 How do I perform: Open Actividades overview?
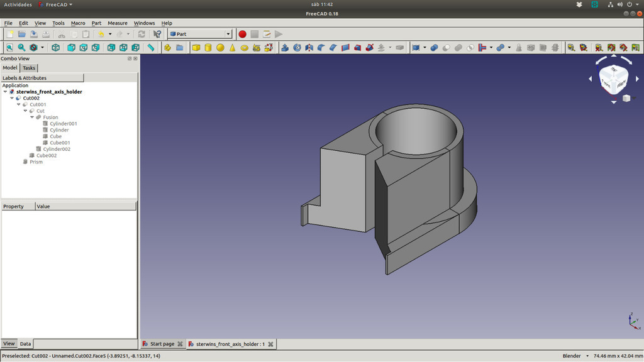click(x=18, y=4)
